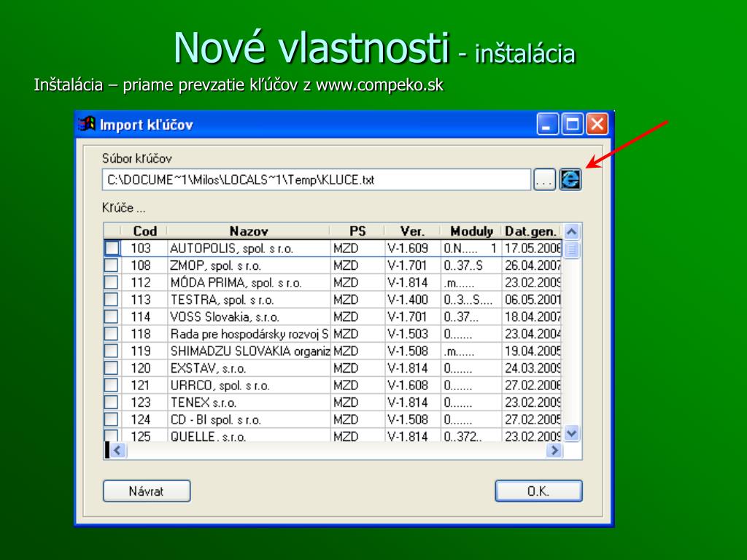Confirm with the O.K. button

click(538, 491)
